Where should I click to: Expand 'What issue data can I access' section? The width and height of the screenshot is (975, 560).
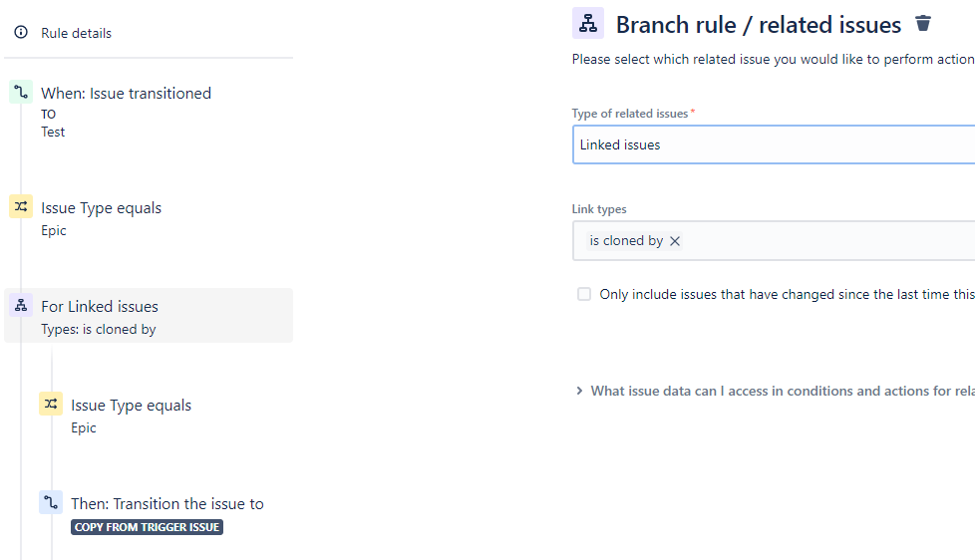(x=776, y=391)
